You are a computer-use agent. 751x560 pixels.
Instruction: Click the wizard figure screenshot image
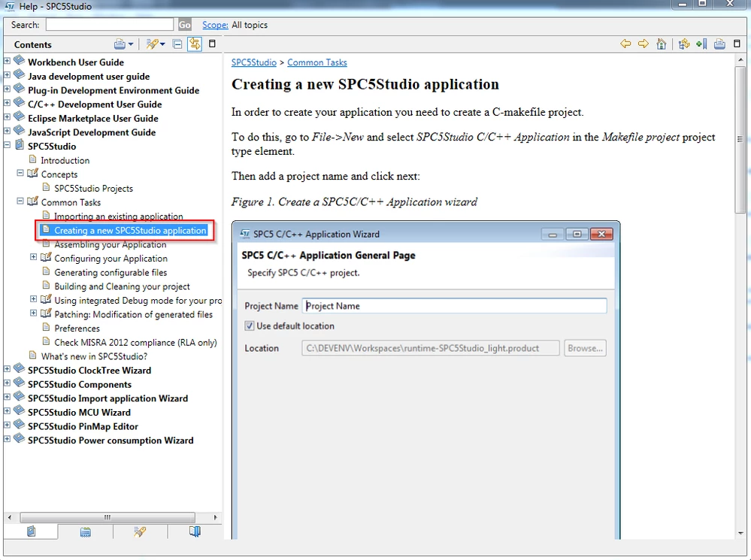click(425, 380)
